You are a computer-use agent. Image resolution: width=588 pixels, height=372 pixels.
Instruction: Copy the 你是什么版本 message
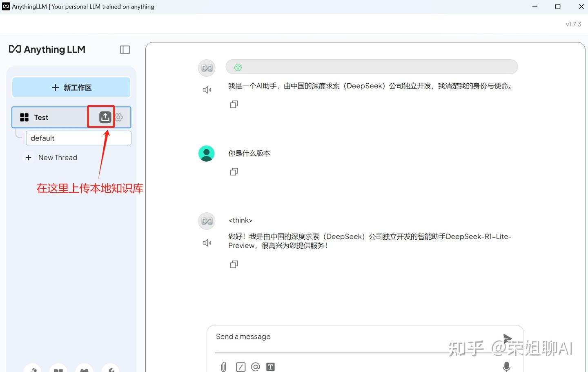234,172
